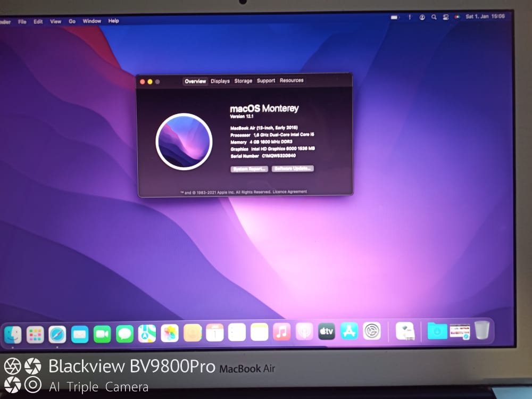Open the white drive icon after the Dock separator
The image size is (532, 399).
pos(405,331)
